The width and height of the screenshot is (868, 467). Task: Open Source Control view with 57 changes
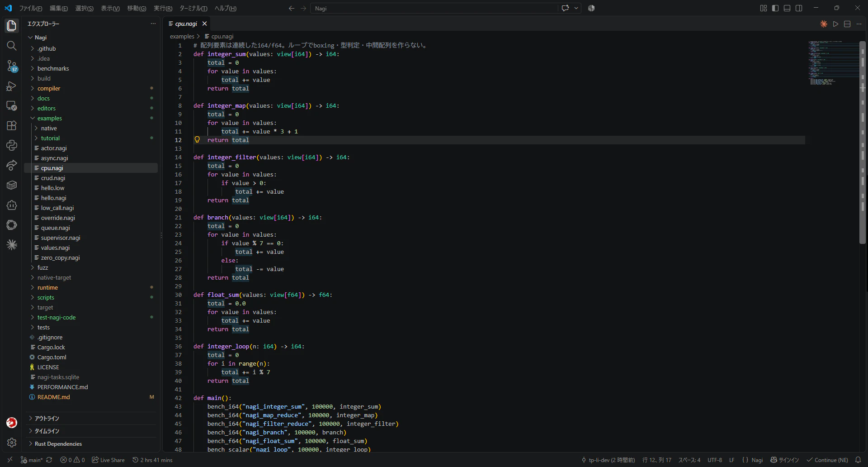12,66
